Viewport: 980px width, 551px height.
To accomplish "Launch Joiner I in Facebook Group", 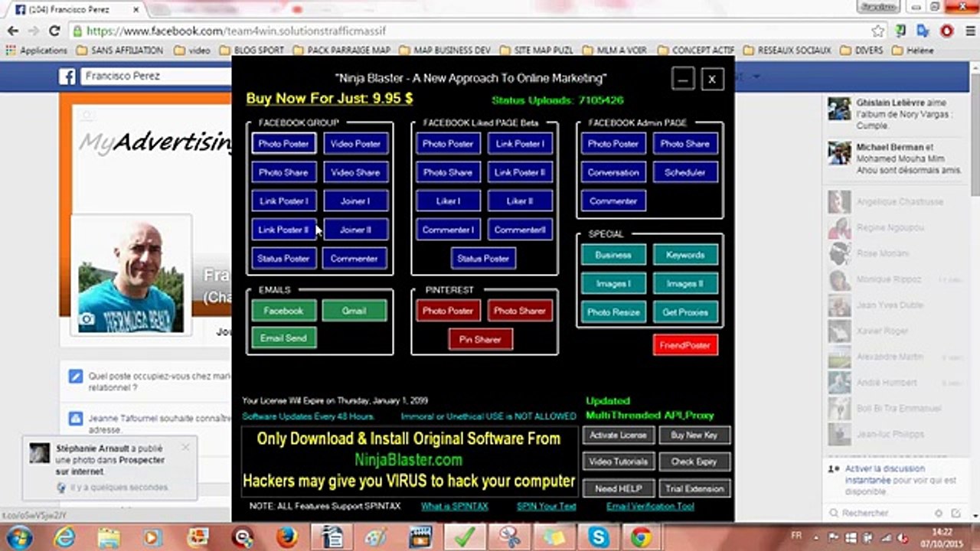I will pos(356,201).
